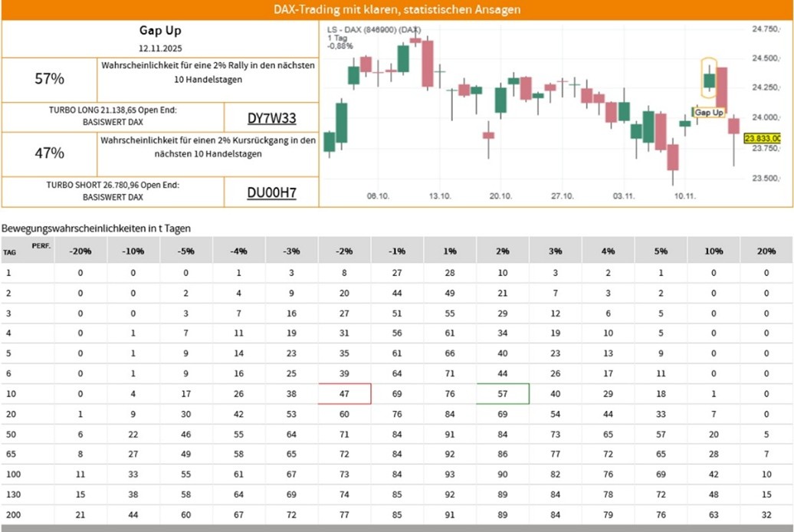Click the DY7W33 turbo long link
The image size is (794, 532).
pyautogui.click(x=271, y=118)
